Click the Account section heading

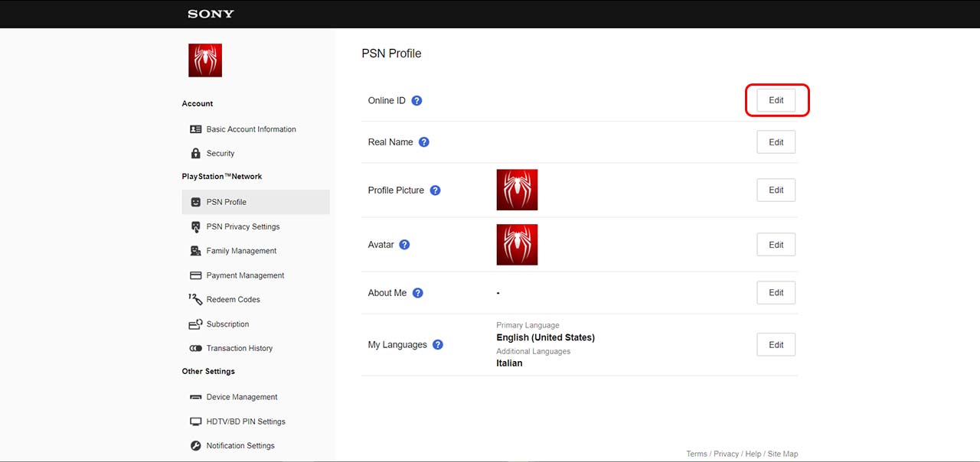(x=198, y=103)
